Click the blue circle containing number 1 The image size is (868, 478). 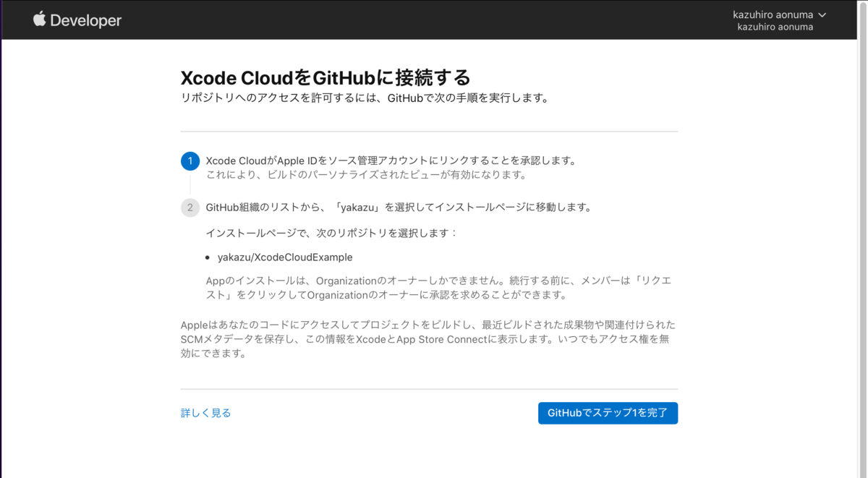click(x=190, y=161)
